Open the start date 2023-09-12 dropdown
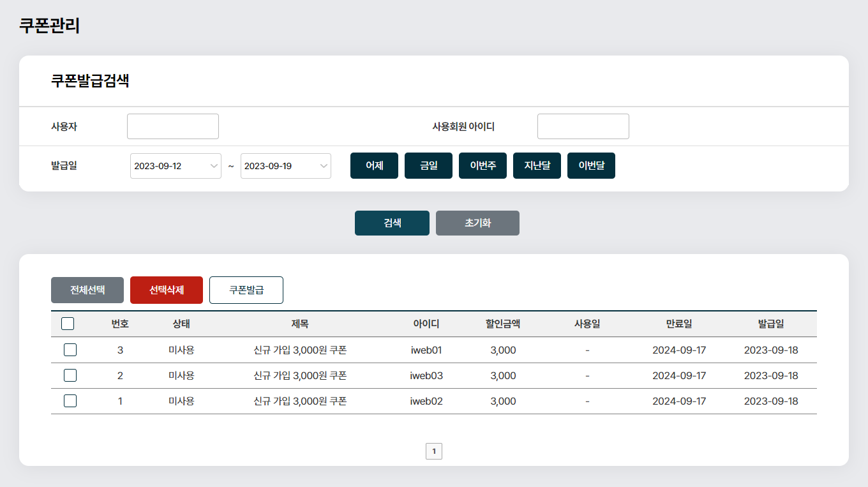 tap(176, 166)
